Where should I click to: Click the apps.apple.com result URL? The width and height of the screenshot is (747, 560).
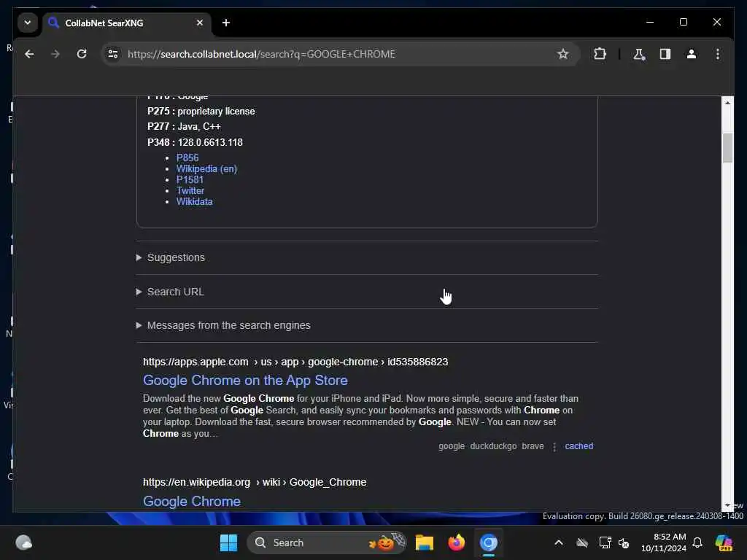click(295, 362)
